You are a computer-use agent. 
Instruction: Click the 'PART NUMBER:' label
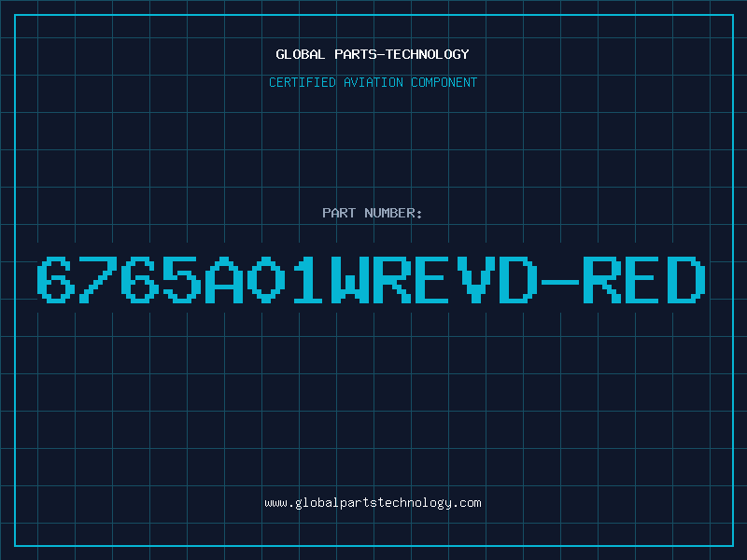[x=373, y=213]
